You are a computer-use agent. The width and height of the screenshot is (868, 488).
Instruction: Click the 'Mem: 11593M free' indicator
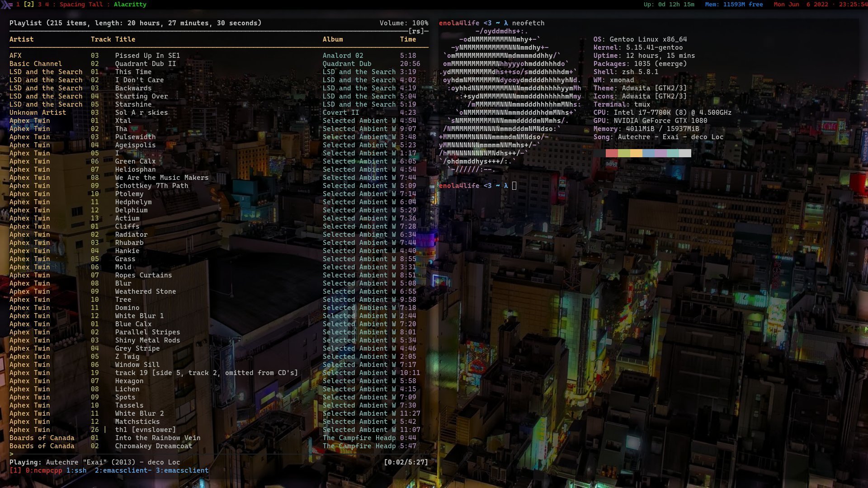pos(734,5)
